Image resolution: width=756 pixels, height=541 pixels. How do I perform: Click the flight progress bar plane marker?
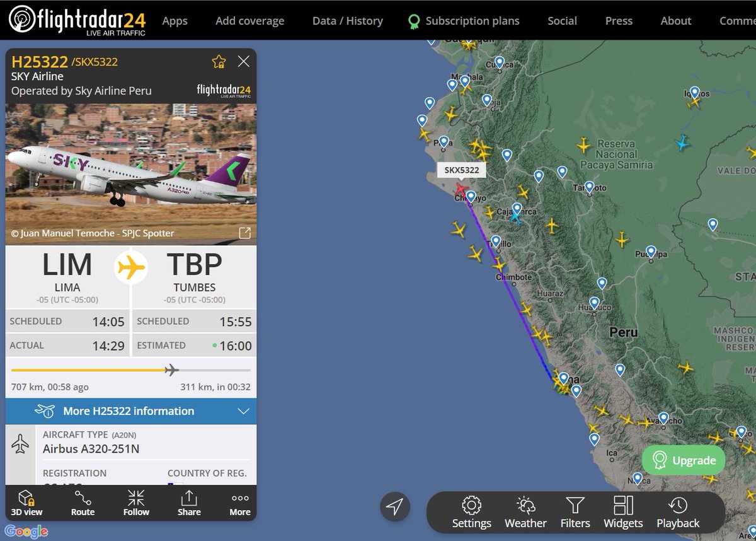pyautogui.click(x=171, y=369)
